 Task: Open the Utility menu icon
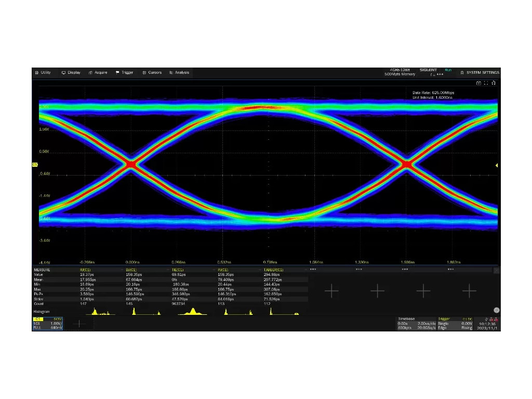tap(36, 72)
